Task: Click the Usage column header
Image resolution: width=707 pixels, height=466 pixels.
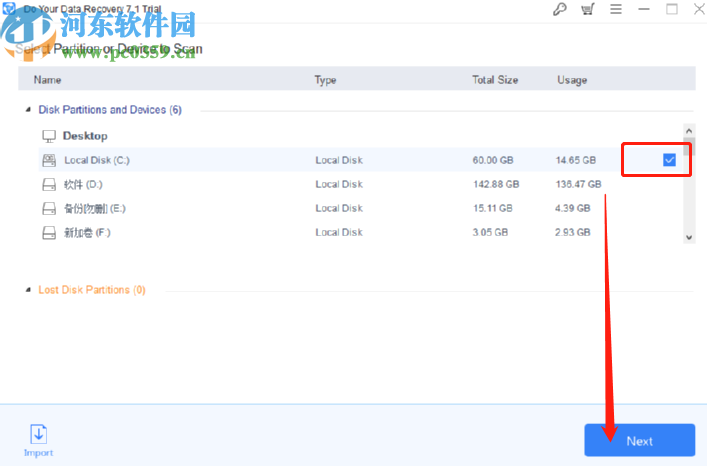Action: click(x=572, y=80)
